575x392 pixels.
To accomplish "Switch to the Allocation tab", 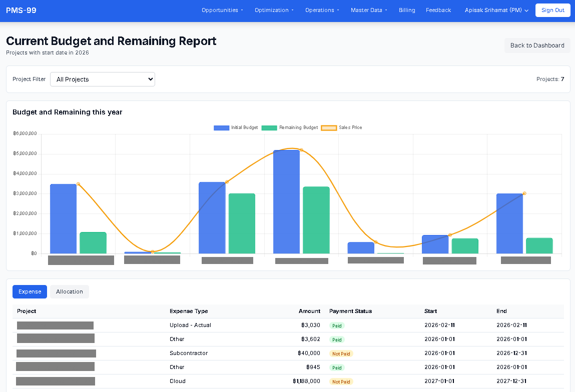I will [70, 292].
